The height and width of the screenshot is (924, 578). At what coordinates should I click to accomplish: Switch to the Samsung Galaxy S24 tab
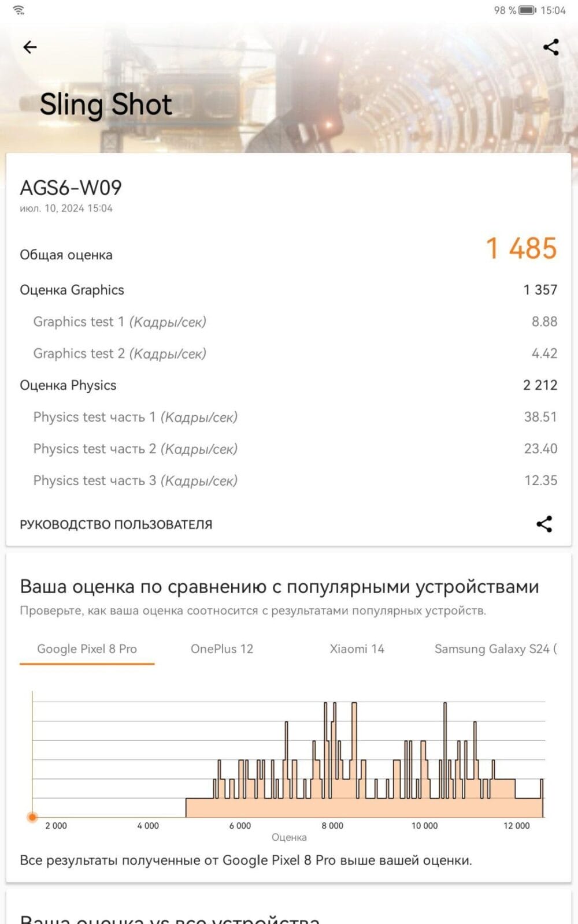point(495,649)
